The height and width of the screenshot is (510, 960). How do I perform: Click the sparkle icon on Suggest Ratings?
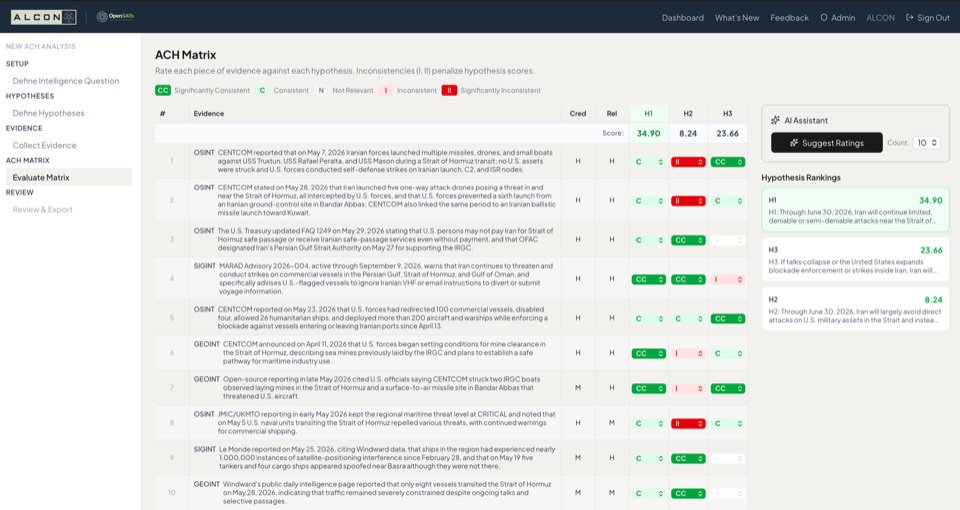pyautogui.click(x=793, y=143)
